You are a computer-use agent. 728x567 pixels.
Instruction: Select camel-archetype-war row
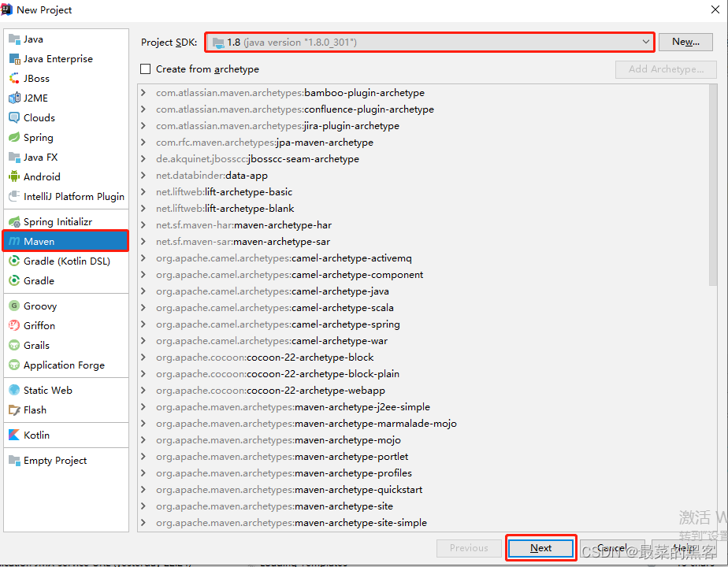click(x=423, y=341)
